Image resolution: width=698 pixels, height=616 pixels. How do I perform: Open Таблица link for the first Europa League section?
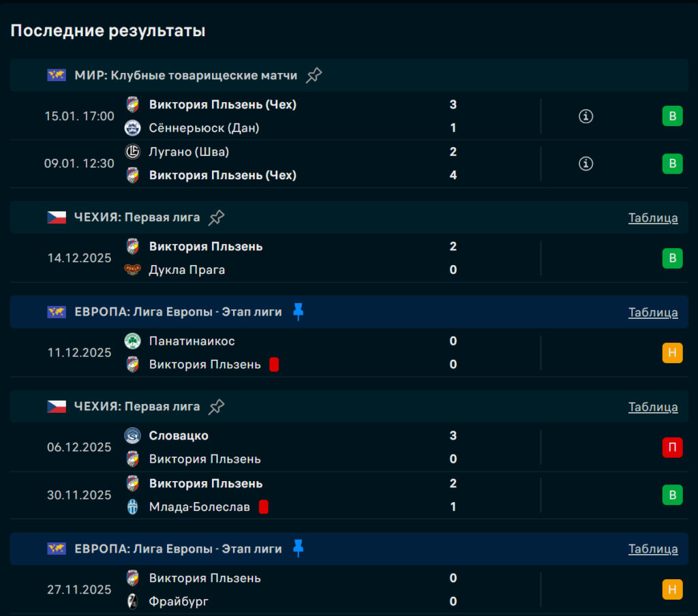coord(653,313)
